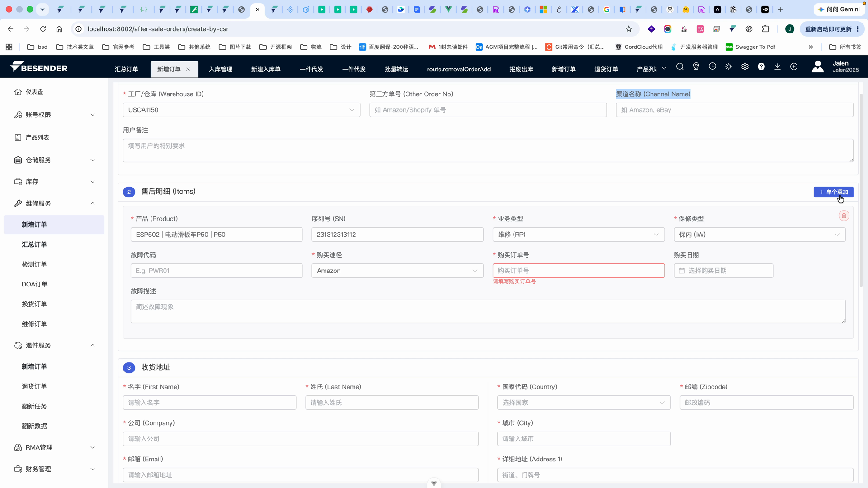Focus the 购买订单号 input field
The image size is (868, 488).
578,271
